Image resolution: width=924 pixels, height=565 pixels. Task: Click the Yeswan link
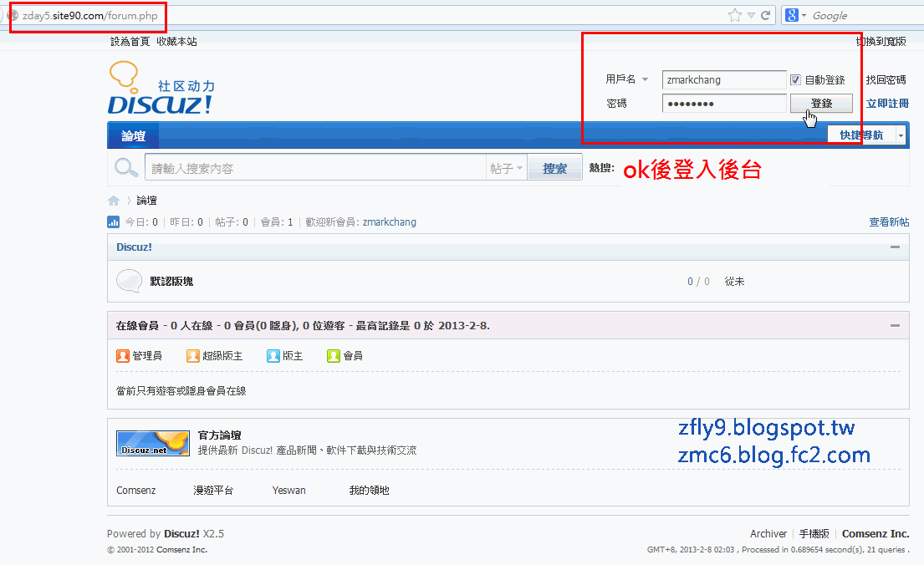[x=288, y=490]
